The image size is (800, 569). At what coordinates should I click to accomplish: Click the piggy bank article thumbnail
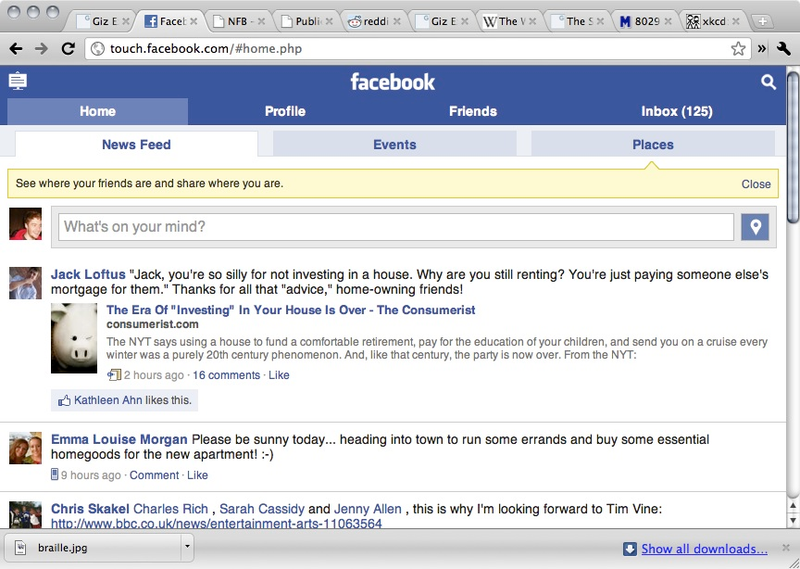click(x=74, y=338)
